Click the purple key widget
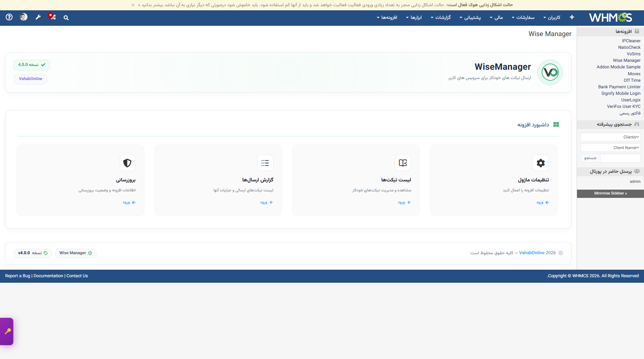The image size is (644, 359). pyautogui.click(x=7, y=332)
